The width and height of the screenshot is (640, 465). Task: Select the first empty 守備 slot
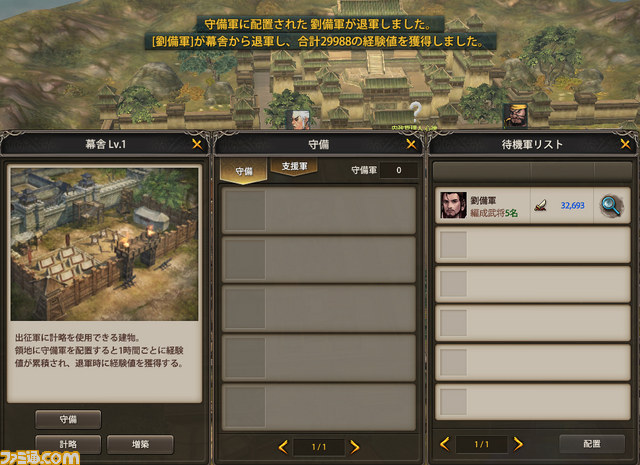319,211
